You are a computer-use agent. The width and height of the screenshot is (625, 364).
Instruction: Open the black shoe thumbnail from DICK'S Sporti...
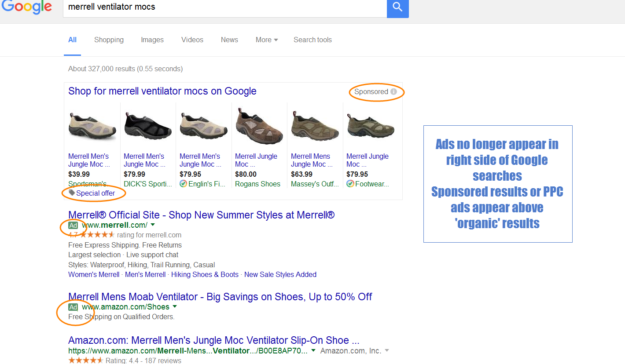point(148,126)
